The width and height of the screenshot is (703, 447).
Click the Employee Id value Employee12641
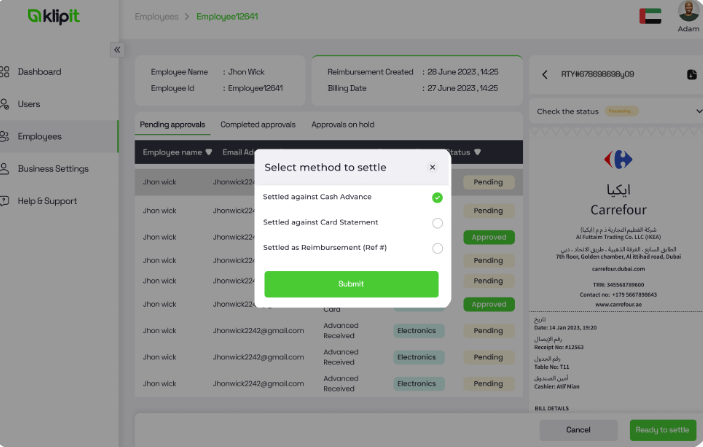point(255,88)
